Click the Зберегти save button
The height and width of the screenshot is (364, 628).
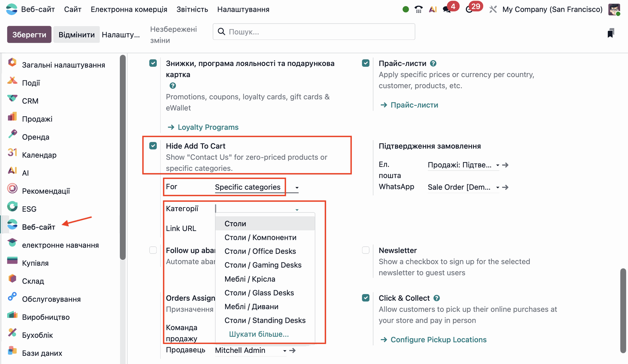29,35
